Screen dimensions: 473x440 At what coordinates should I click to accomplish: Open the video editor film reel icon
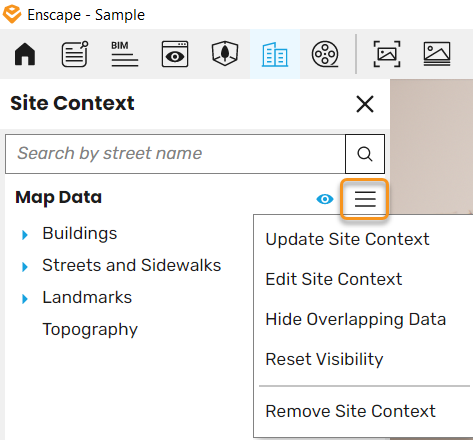[x=325, y=54]
